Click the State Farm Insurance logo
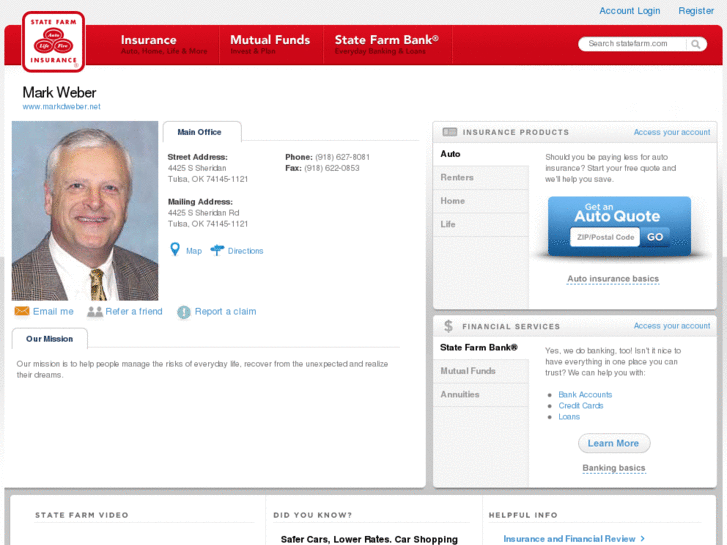Image resolution: width=727 pixels, height=545 pixels. point(53,42)
